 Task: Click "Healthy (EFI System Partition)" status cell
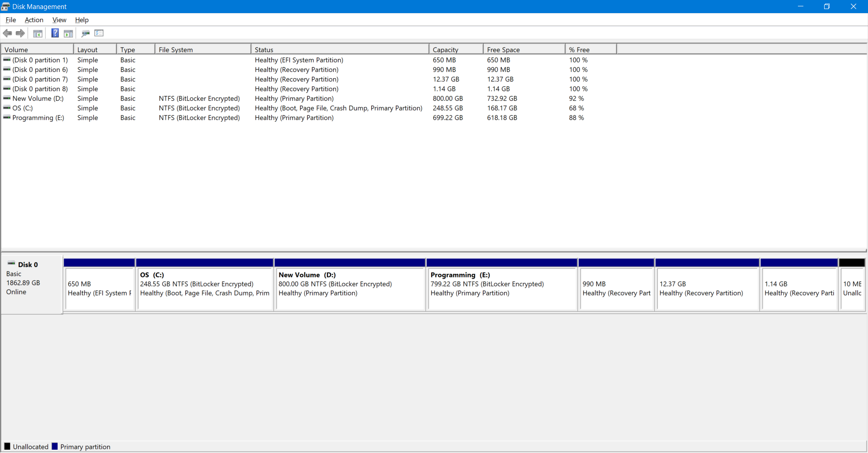(299, 60)
